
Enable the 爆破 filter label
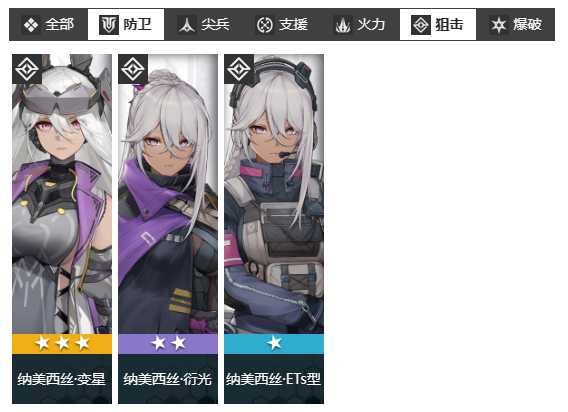point(527,25)
